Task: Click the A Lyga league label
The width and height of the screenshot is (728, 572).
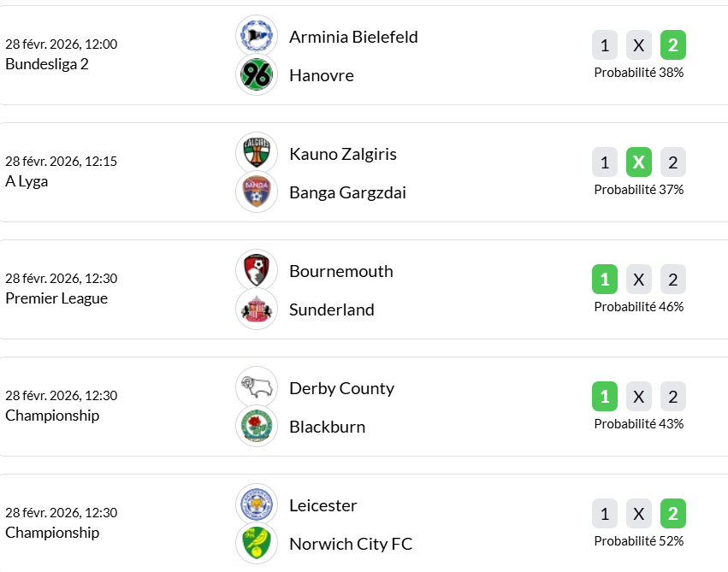Action: (27, 181)
